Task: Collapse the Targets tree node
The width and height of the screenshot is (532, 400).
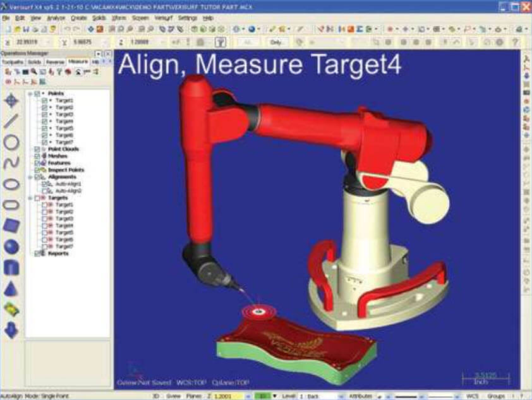Action: 30,198
